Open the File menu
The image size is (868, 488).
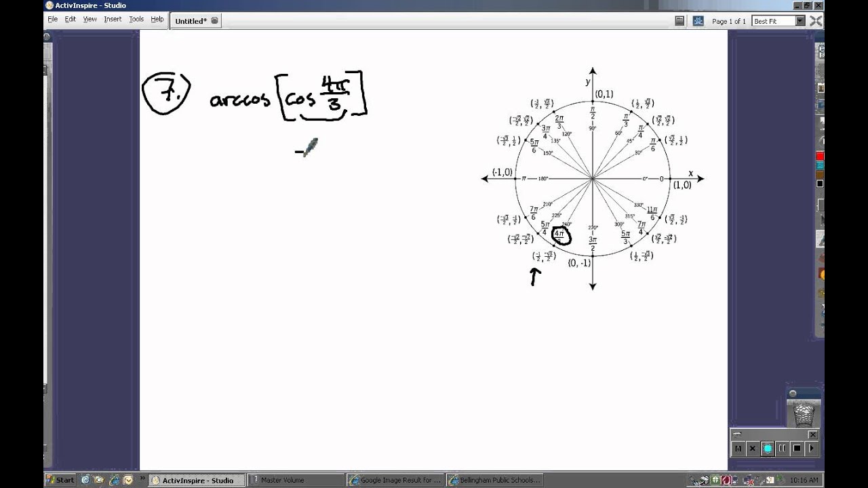click(x=52, y=19)
